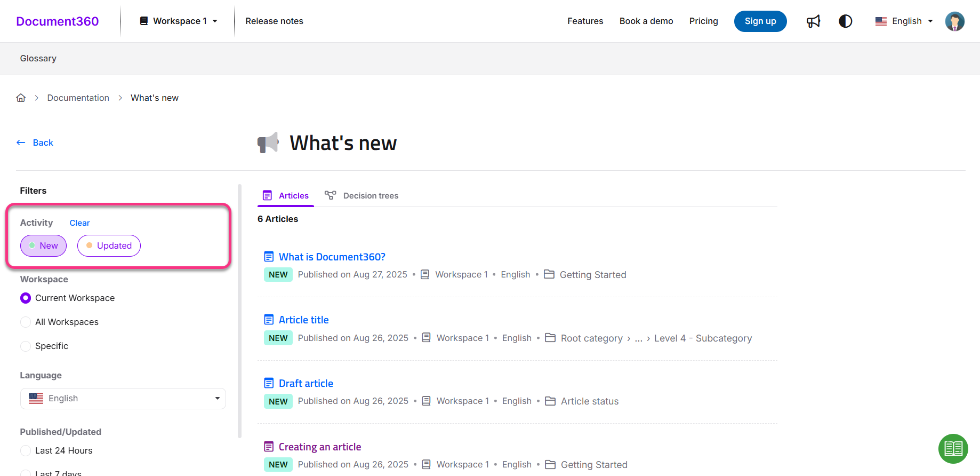Viewport: 980px width, 476px height.
Task: Click document icon beside Creating an article
Action: tap(269, 447)
